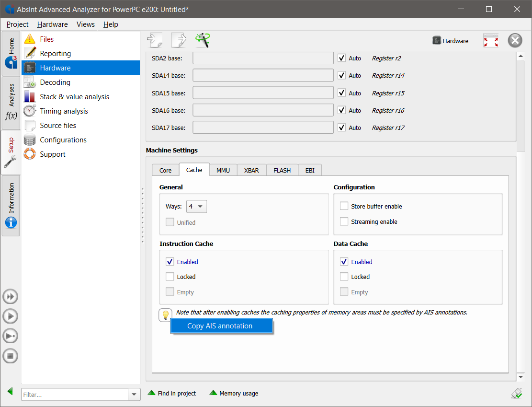Screen dimensions: 532x407
Task: Toggle Instruction Cache Enabled checkbox
Action: click(x=170, y=262)
